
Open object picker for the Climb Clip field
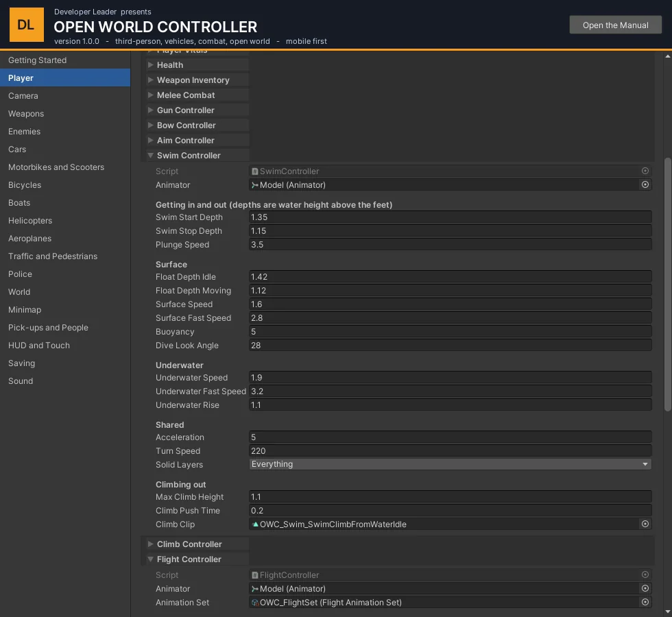click(x=645, y=524)
